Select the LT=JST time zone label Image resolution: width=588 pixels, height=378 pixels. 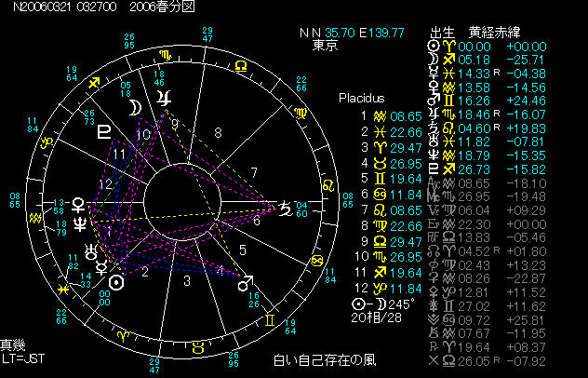(22, 358)
